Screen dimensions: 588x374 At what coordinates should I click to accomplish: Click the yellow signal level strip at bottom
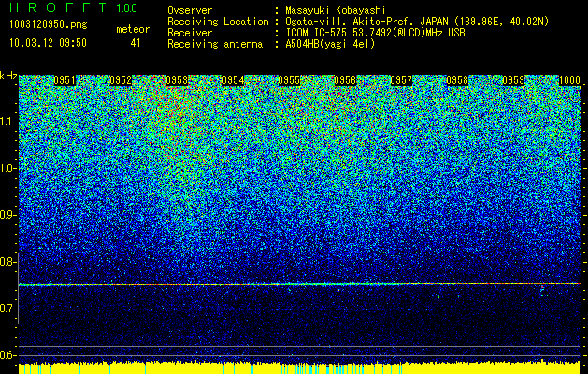[299, 368]
